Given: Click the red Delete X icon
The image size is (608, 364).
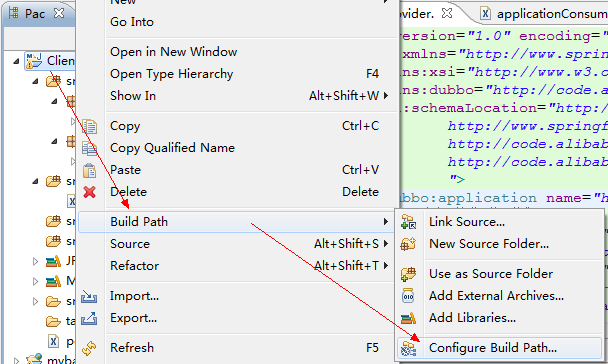Looking at the screenshot, I should coord(90,192).
